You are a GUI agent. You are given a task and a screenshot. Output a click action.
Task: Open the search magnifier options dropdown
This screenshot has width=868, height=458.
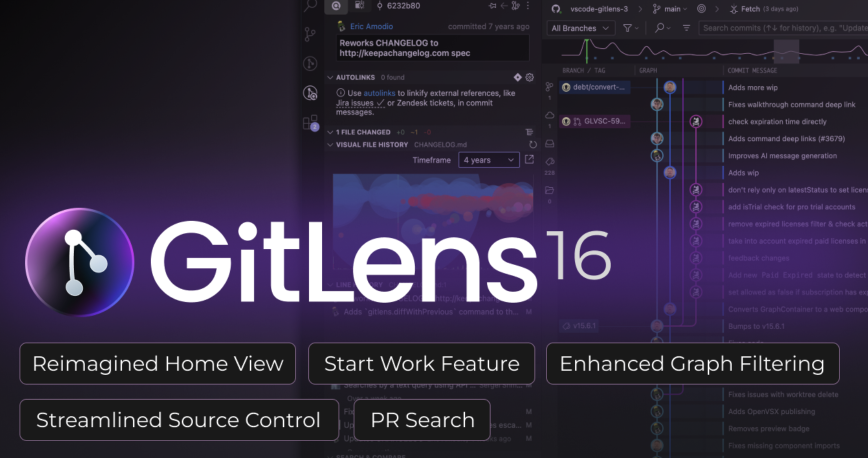coord(662,28)
